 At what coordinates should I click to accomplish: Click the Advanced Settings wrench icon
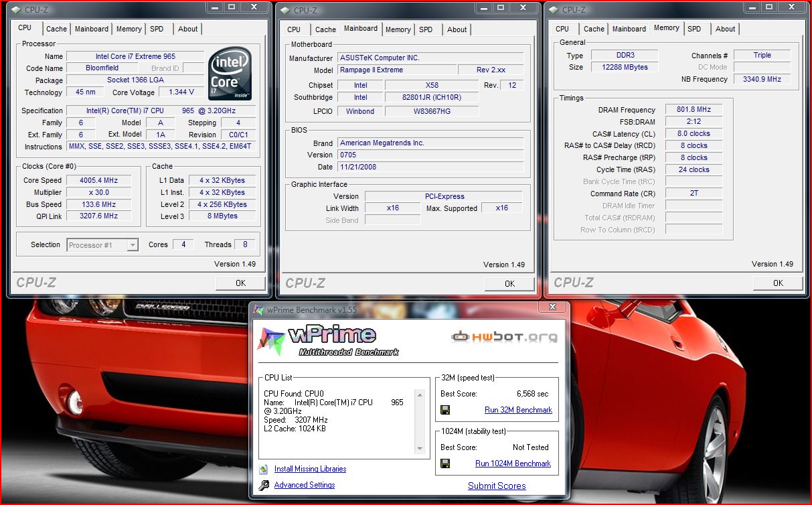click(x=263, y=485)
